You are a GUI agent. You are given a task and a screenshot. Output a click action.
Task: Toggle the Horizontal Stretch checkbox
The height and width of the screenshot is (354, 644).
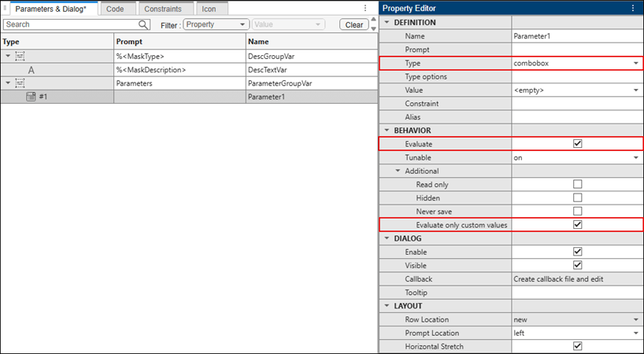tap(577, 347)
